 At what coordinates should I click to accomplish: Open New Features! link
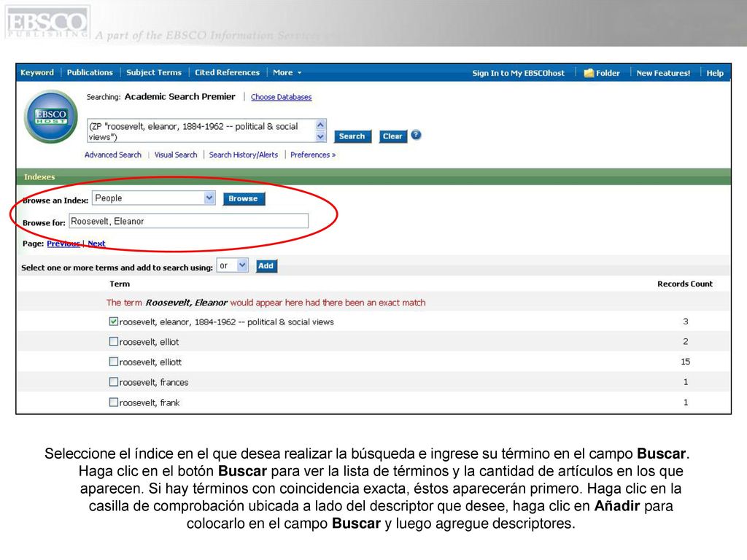(663, 73)
